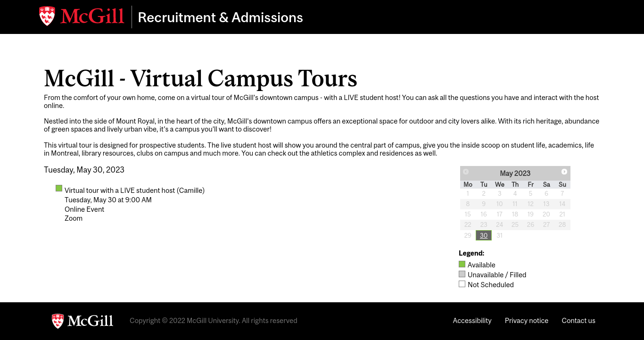644x340 pixels.
Task: Click day 10 in the calendar
Action: point(499,204)
